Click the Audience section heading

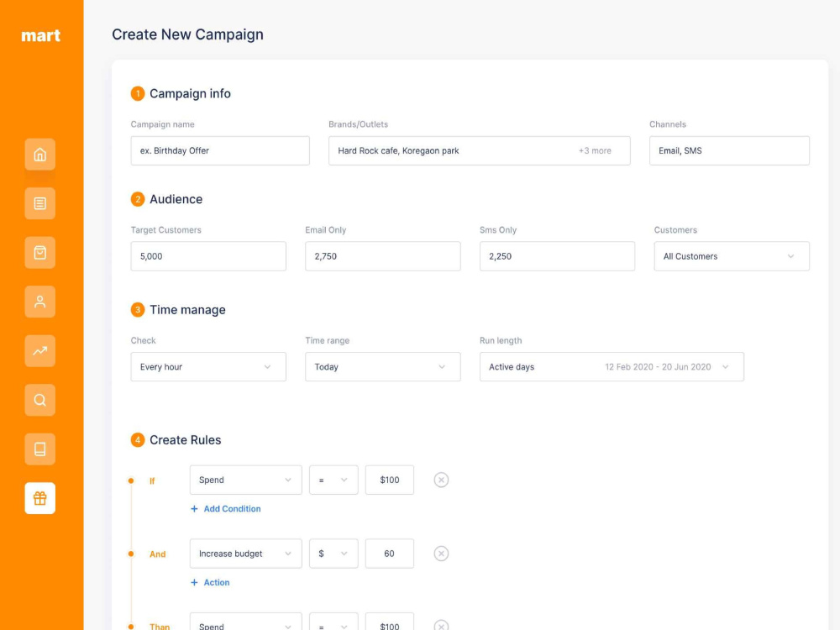tap(176, 199)
